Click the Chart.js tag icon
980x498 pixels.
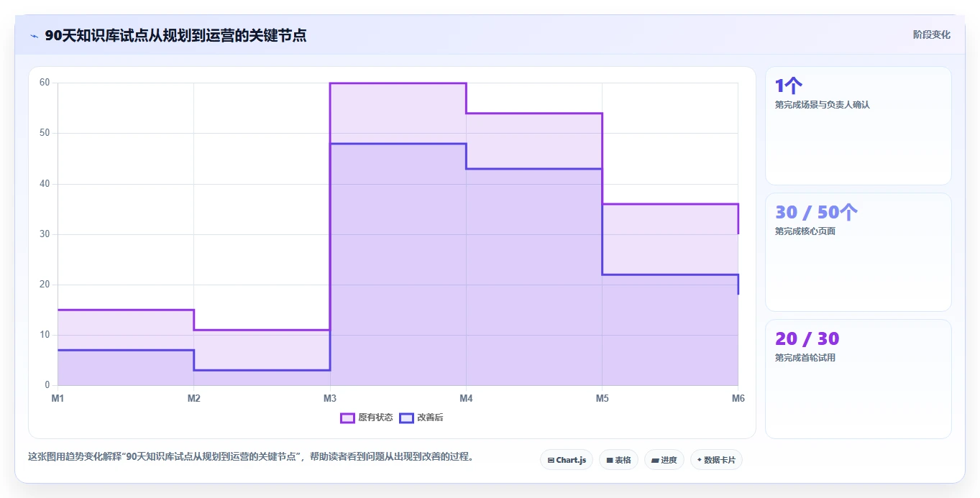tap(551, 460)
